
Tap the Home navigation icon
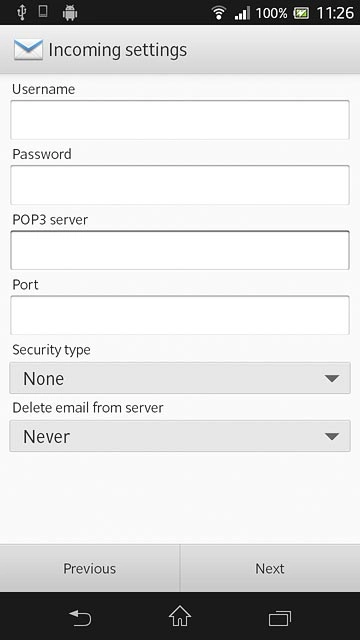point(180,616)
